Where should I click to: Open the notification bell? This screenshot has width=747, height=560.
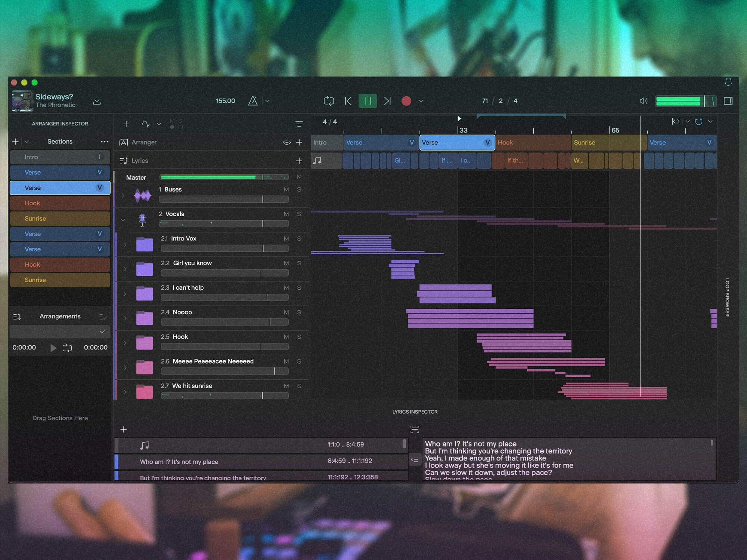(728, 82)
